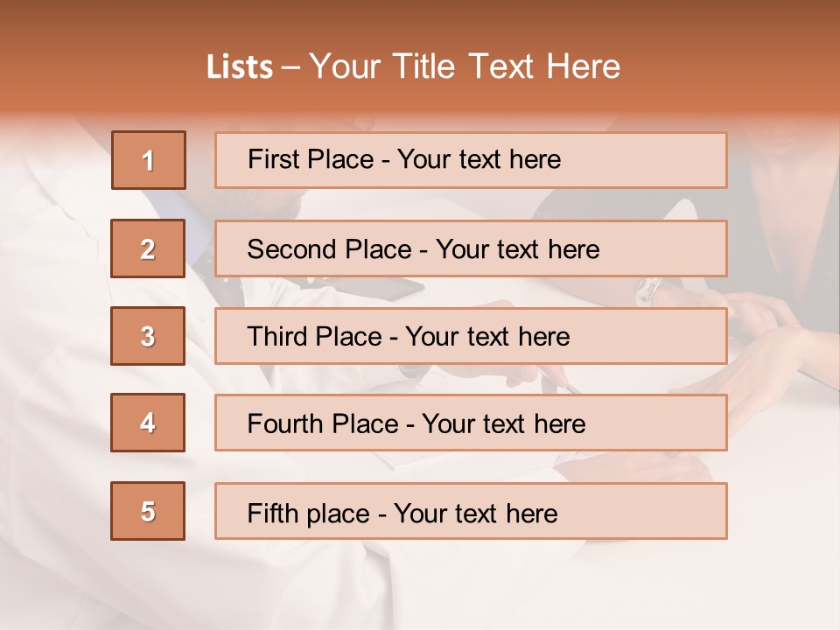The width and height of the screenshot is (840, 630).
Task: Click the word 'Third' in row three
Action: (277, 337)
